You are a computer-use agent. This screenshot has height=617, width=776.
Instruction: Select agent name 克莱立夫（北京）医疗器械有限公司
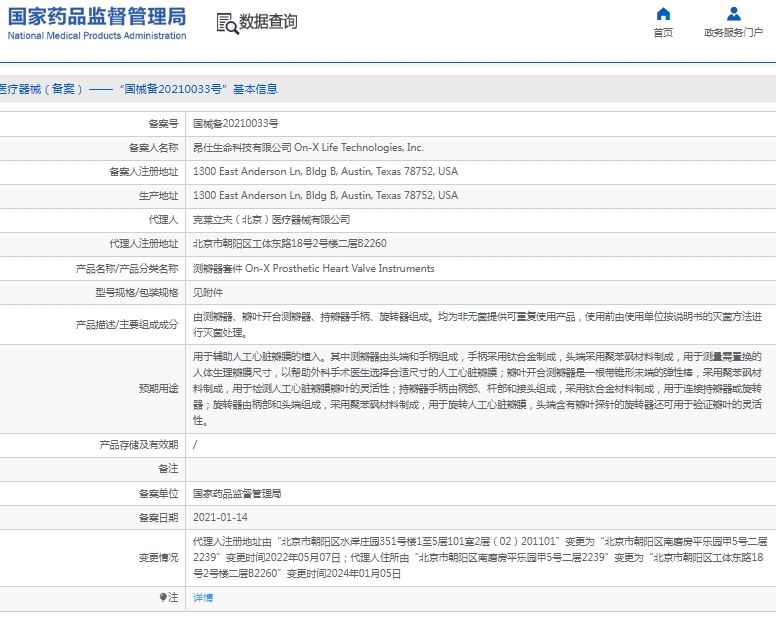[271, 220]
